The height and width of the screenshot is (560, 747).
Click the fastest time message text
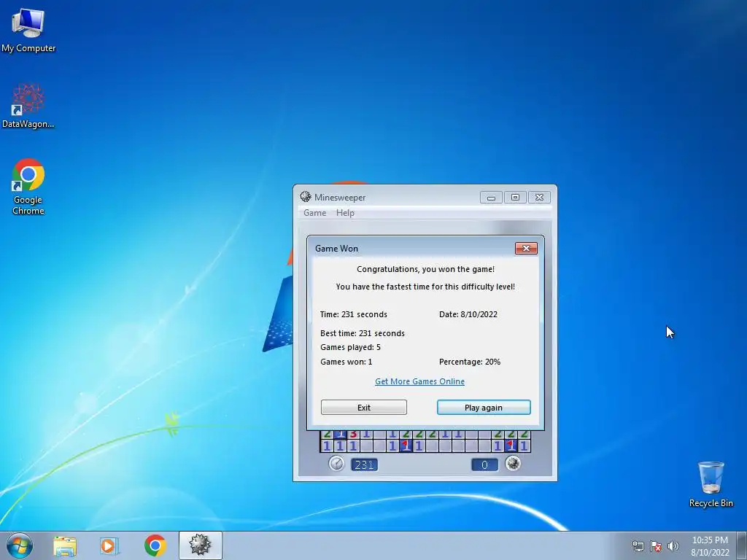tap(425, 287)
